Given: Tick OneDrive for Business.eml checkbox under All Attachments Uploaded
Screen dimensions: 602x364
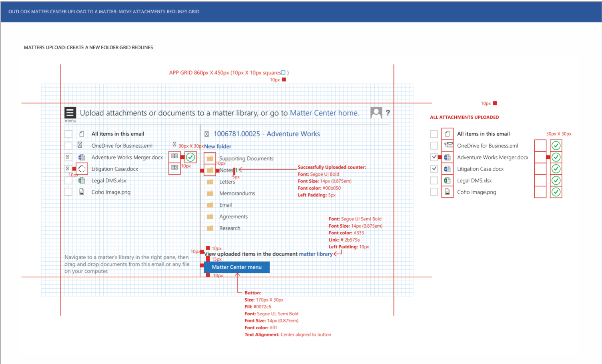Looking at the screenshot, I should (434, 146).
